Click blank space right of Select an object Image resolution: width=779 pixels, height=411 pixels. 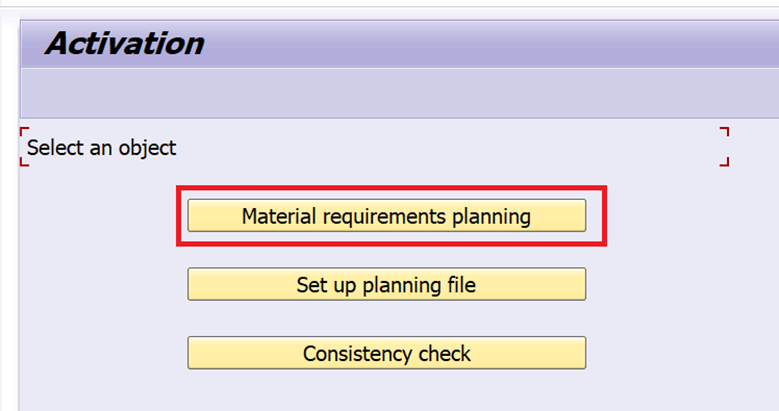450,148
